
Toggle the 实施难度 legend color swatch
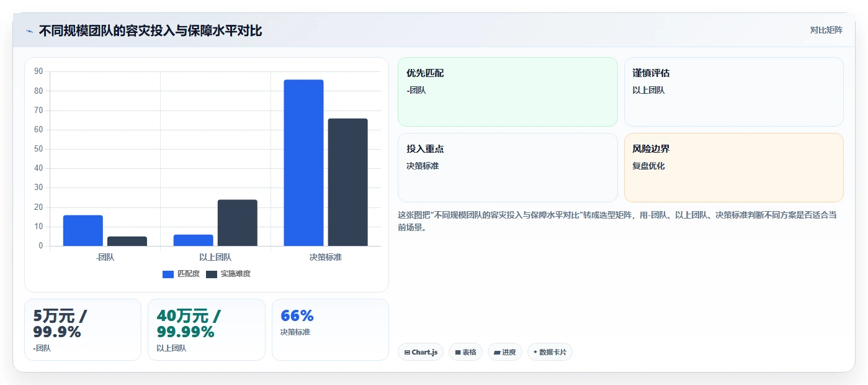[x=212, y=274]
